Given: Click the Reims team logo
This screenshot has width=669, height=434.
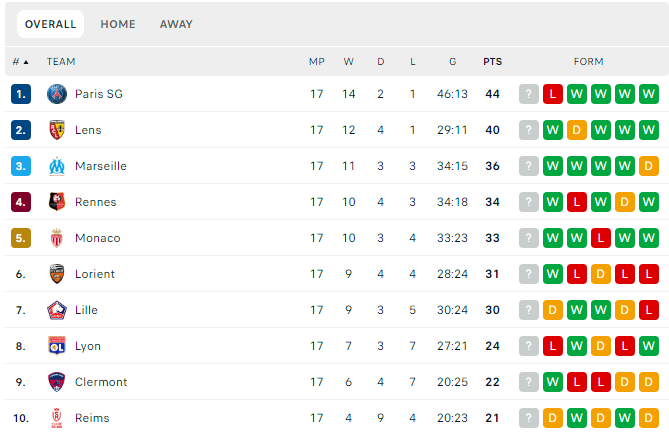Looking at the screenshot, I should pos(56,418).
